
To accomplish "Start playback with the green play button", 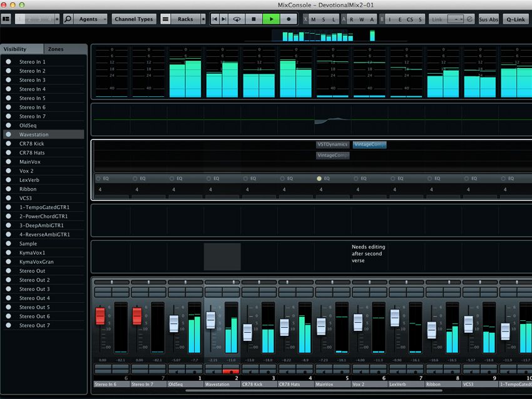I will pos(271,19).
